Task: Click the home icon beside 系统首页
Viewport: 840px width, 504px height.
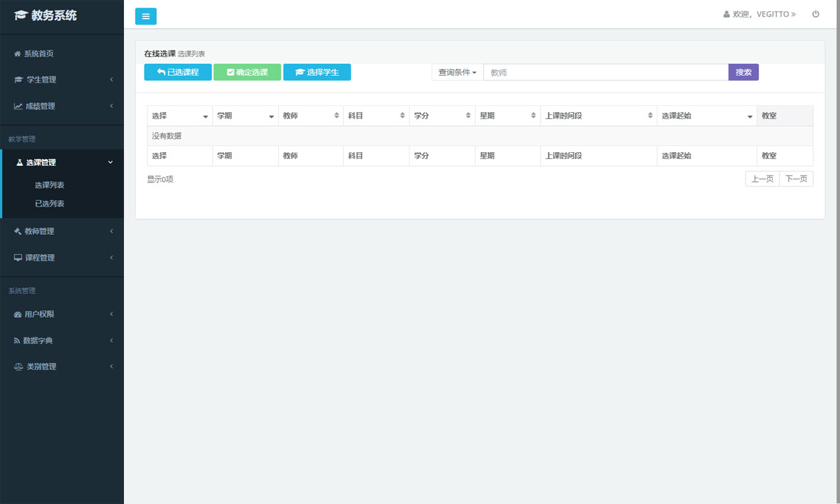Action: click(x=18, y=54)
